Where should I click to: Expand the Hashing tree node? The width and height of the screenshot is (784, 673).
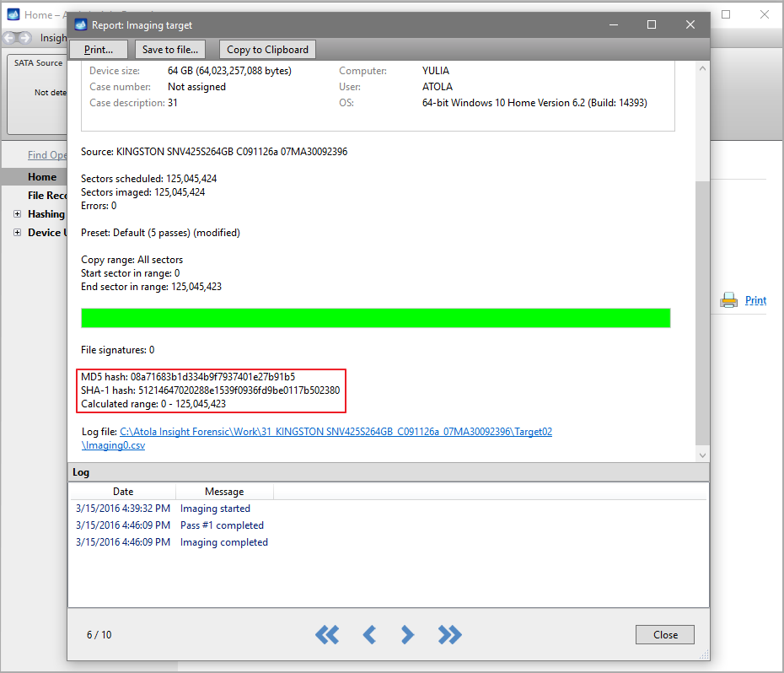(18, 214)
